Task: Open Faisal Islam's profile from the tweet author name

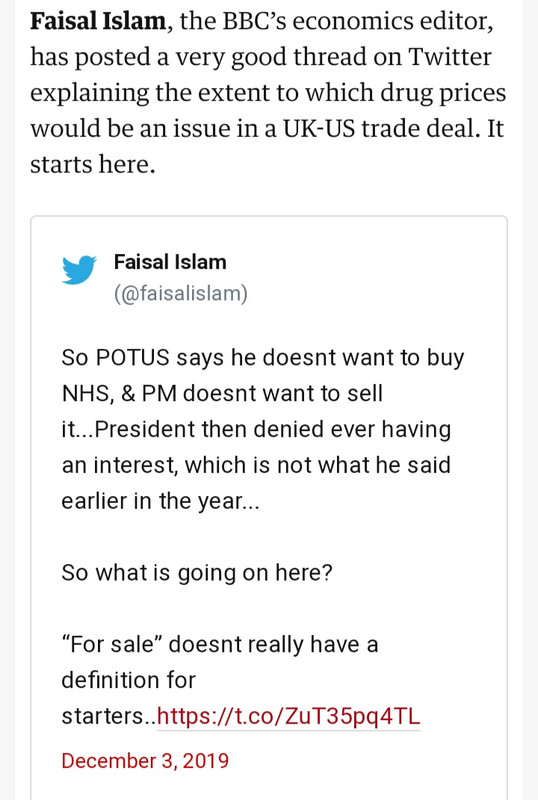Action: click(x=170, y=262)
